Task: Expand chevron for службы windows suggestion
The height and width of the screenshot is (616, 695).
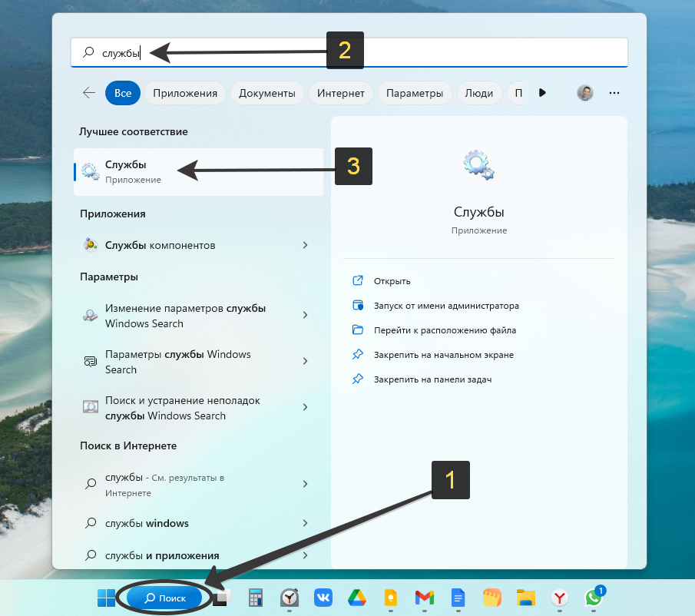Action: (305, 523)
